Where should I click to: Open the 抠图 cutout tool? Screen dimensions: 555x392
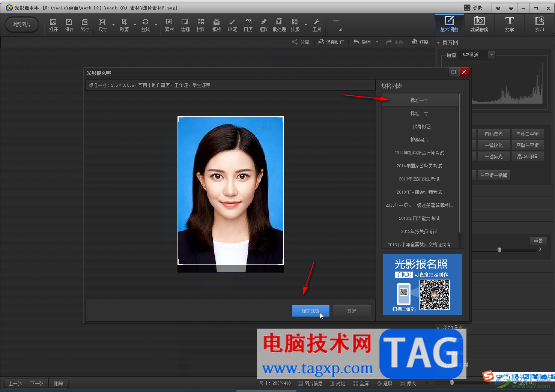[264, 25]
